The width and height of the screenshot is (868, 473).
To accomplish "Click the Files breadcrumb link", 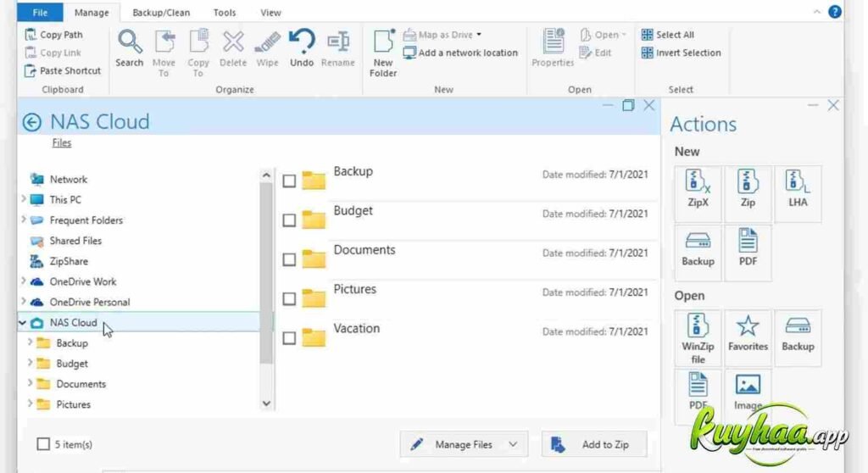I will click(x=61, y=143).
